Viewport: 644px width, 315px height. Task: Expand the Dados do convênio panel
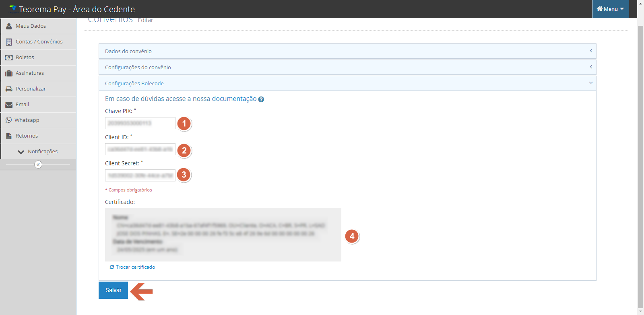(347, 51)
